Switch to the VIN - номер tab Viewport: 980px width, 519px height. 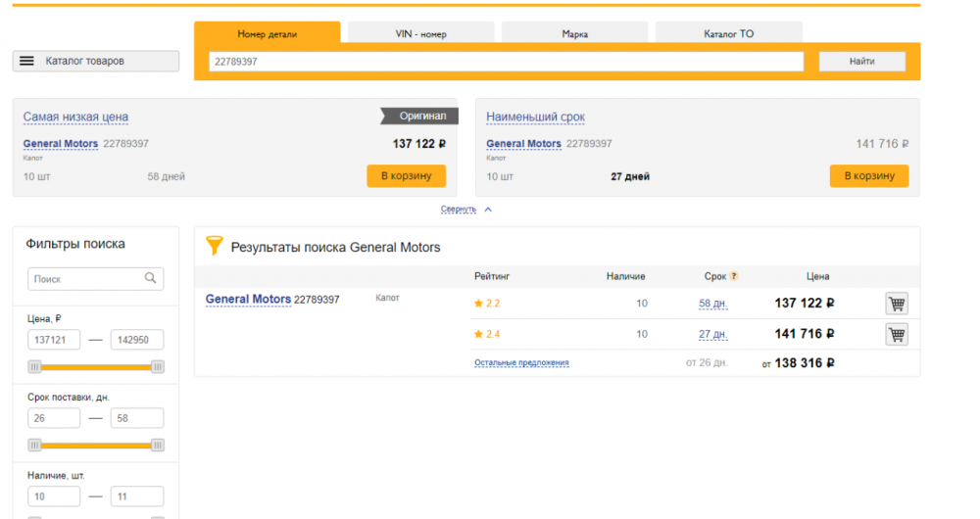(x=420, y=33)
